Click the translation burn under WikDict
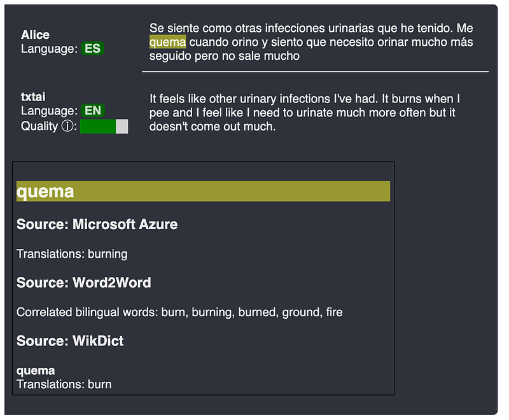509x420 pixels. [x=100, y=384]
